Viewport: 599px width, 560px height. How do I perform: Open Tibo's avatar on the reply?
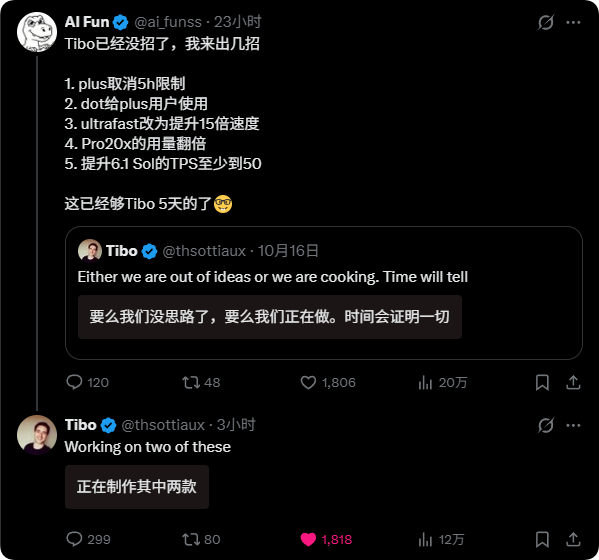tap(37, 435)
